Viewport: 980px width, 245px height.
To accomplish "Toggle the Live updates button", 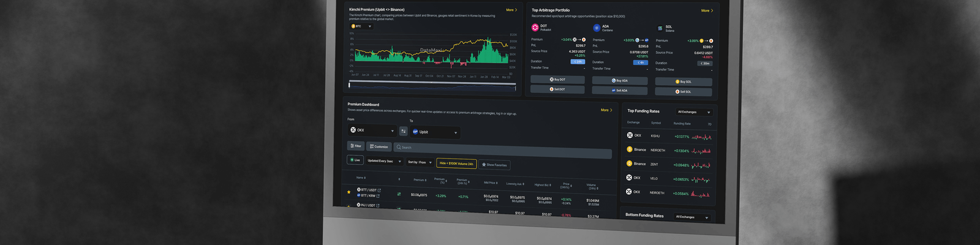I will click(x=355, y=160).
